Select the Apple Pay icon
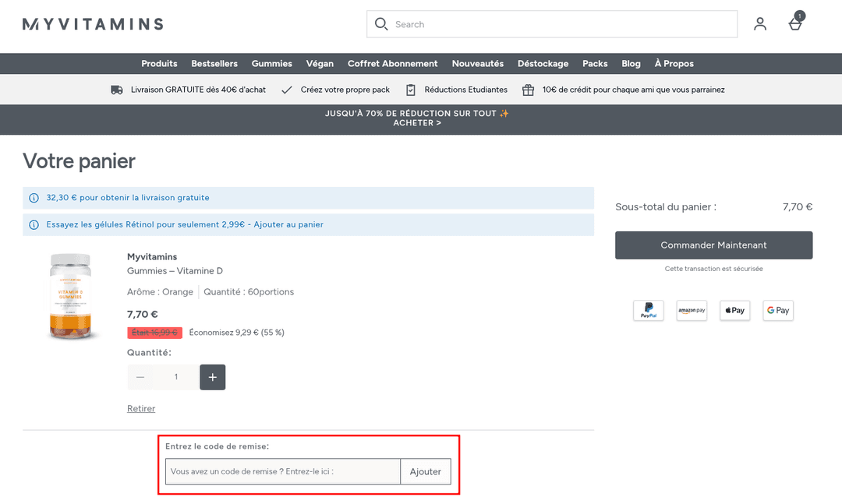Screen dimensions: 842x504 pos(735,310)
